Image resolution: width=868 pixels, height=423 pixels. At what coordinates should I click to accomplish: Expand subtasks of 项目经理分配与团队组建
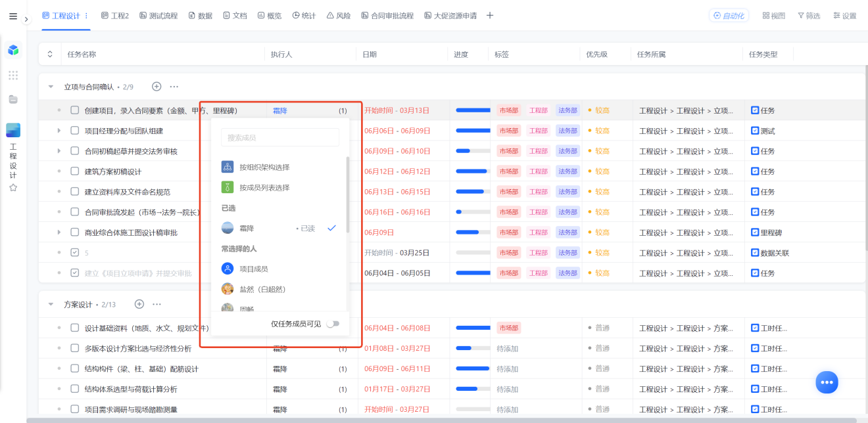coord(59,131)
